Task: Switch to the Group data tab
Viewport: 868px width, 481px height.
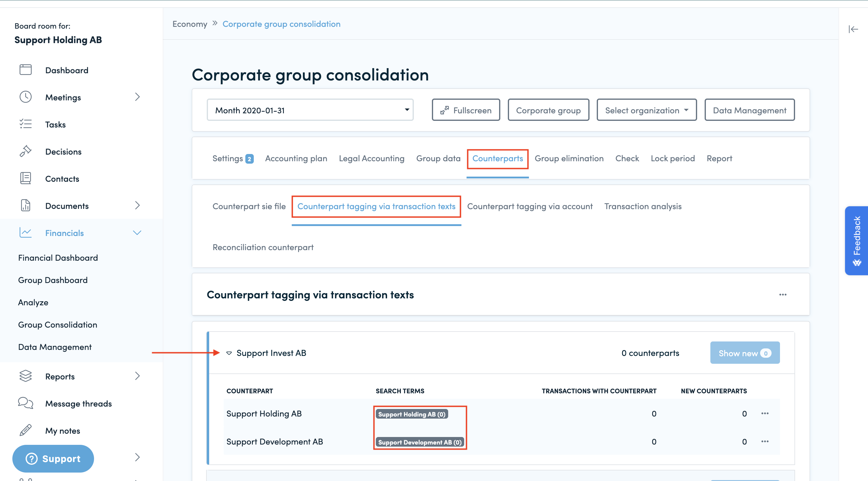Action: (438, 158)
